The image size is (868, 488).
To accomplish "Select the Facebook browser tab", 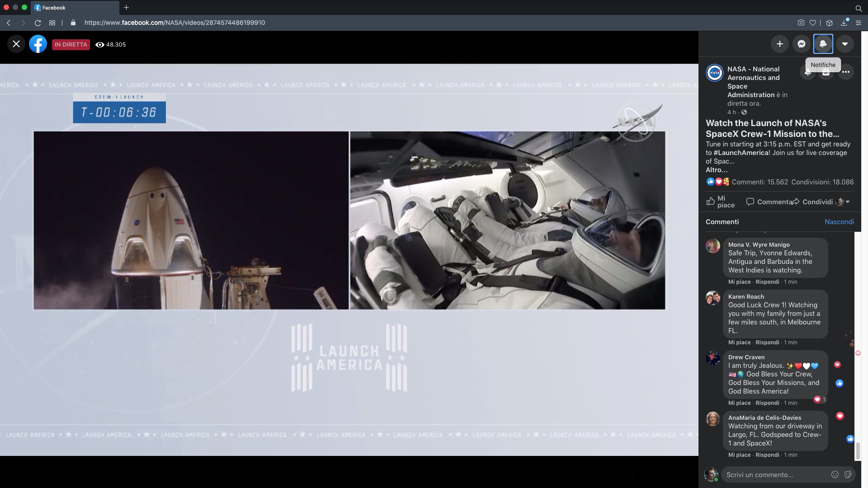I will [75, 8].
